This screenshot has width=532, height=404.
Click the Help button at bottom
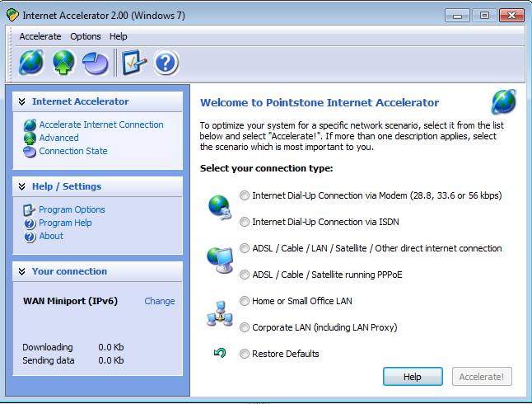coord(413,377)
